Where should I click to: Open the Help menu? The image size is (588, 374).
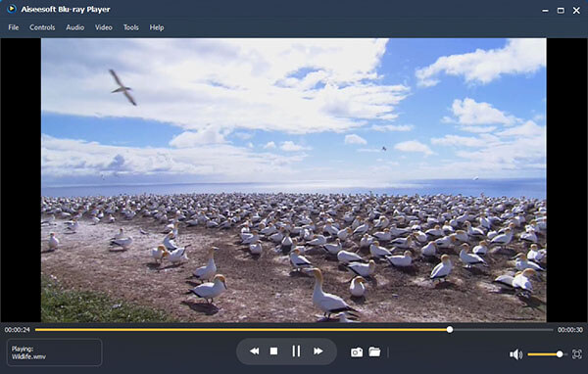click(x=157, y=27)
